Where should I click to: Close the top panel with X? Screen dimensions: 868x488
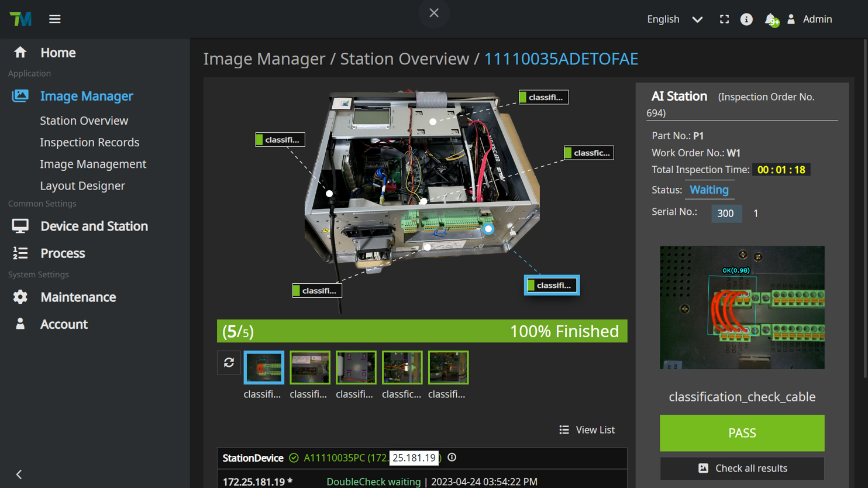point(434,13)
